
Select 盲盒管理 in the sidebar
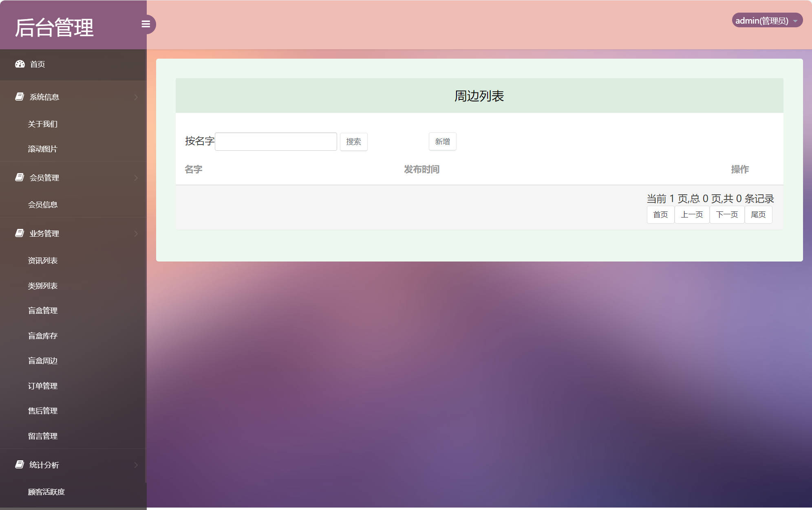tap(42, 310)
